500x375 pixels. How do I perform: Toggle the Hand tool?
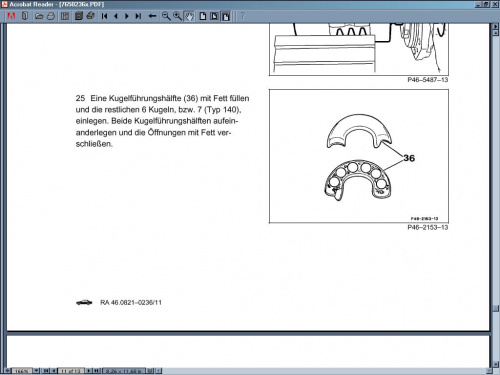(189, 16)
